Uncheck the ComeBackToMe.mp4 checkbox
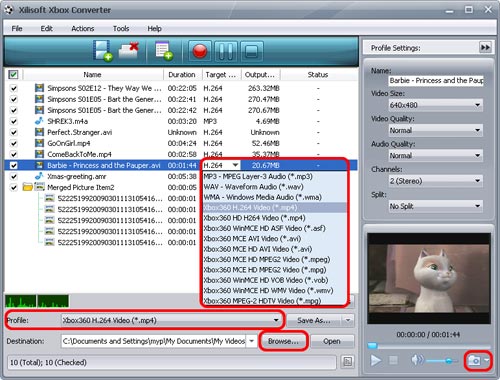The height and width of the screenshot is (380, 500). coord(14,154)
